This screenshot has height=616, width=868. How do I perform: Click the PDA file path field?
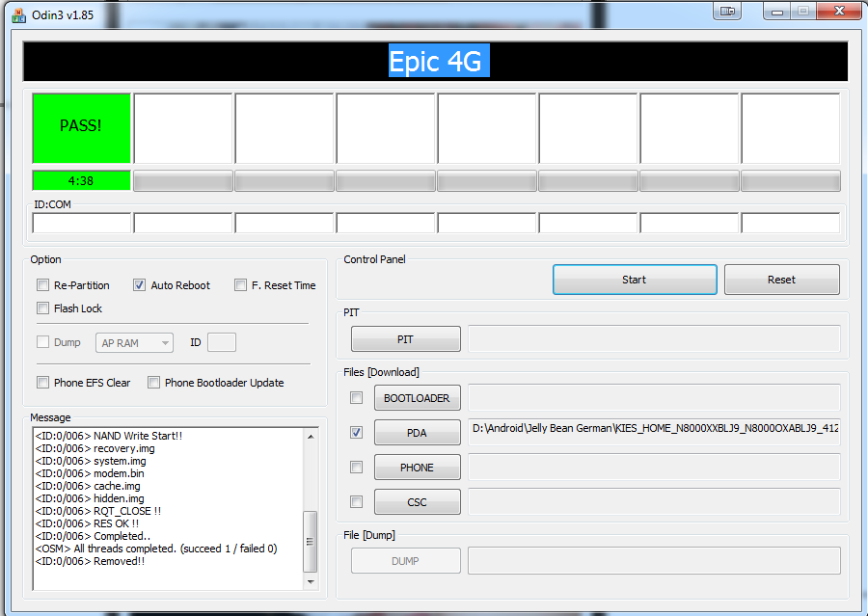click(x=654, y=432)
